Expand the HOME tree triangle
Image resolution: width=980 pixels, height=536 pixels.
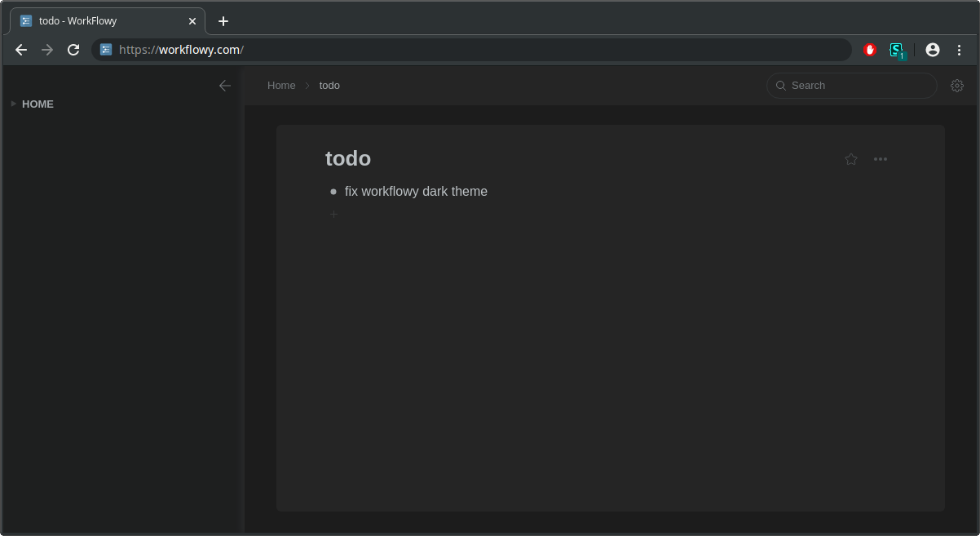coord(13,104)
